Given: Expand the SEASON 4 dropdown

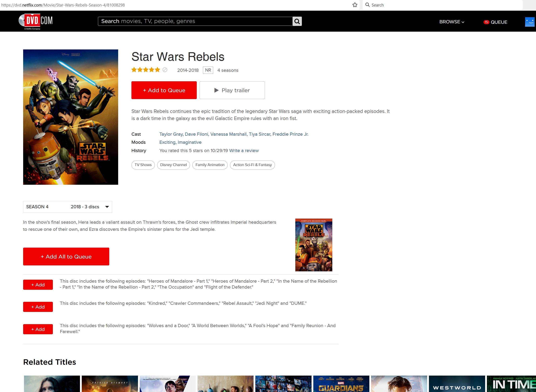Looking at the screenshot, I should [x=67, y=207].
